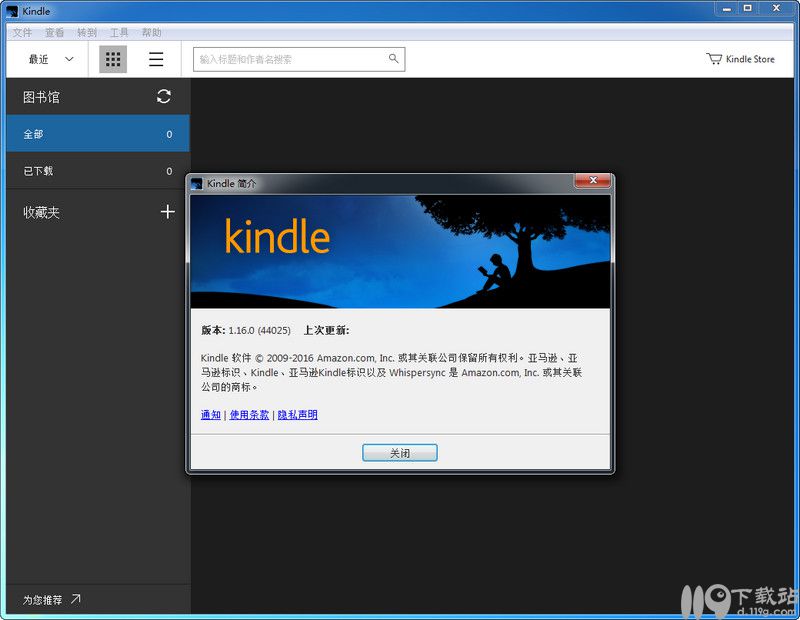Open the 查看 menu
The width and height of the screenshot is (800, 620).
point(55,33)
